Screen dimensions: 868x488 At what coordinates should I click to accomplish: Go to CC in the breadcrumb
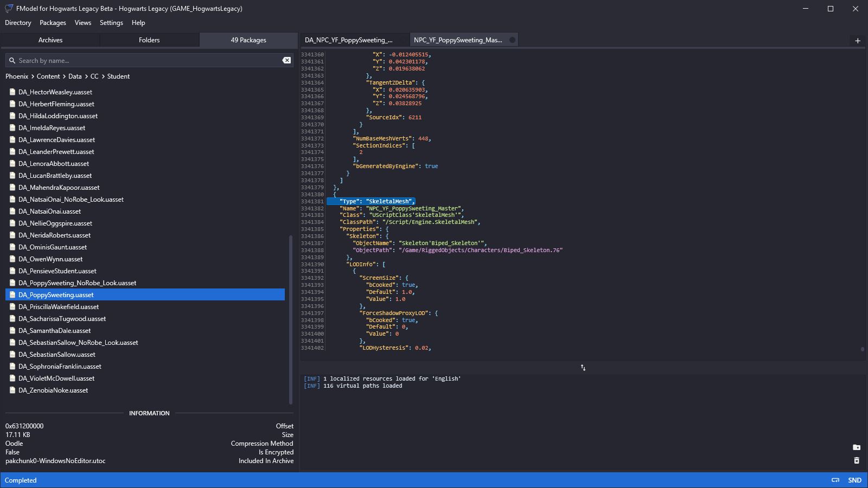click(x=94, y=76)
